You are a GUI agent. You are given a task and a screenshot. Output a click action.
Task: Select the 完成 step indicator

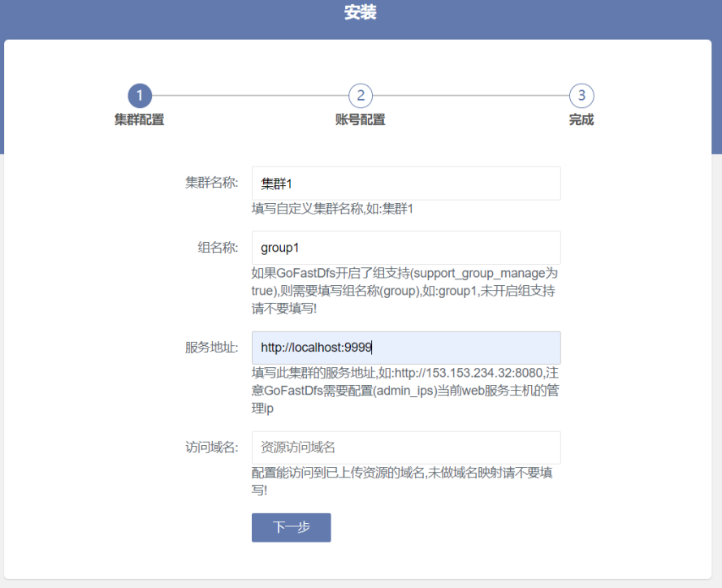click(581, 106)
